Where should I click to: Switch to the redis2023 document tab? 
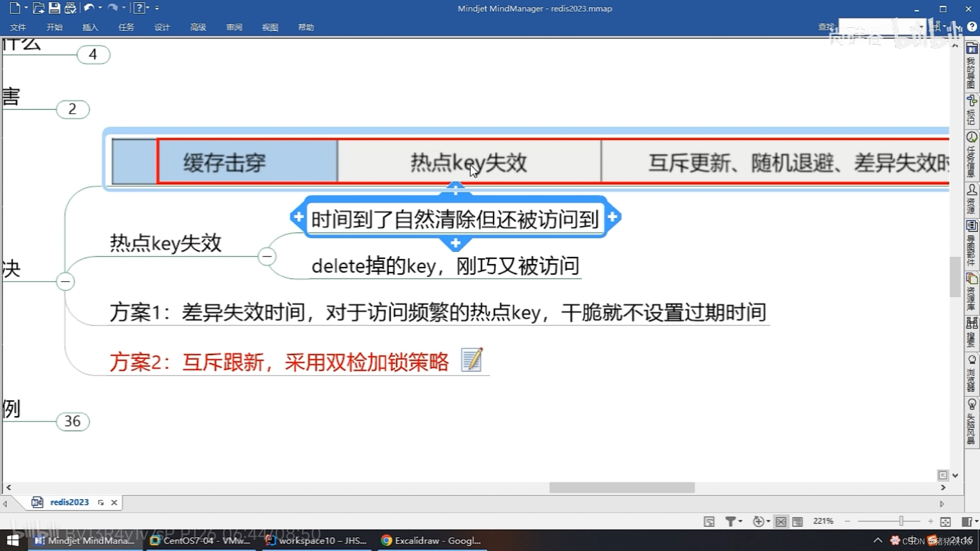[69, 502]
